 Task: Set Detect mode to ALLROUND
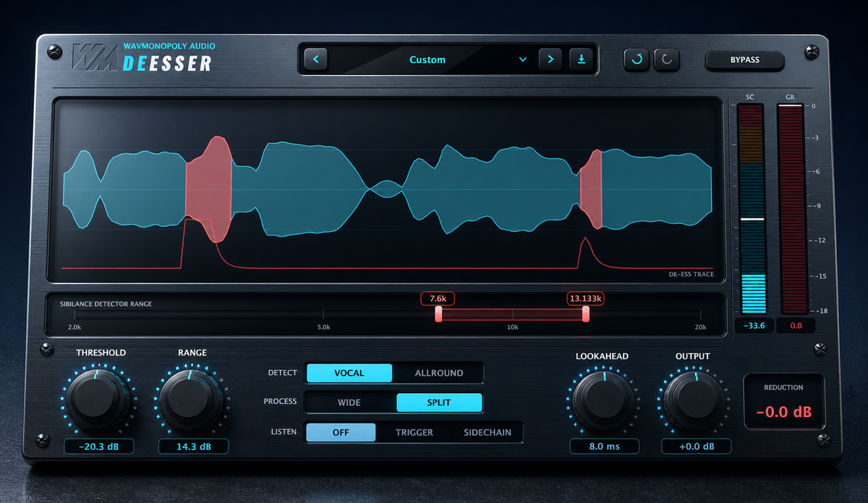click(438, 373)
